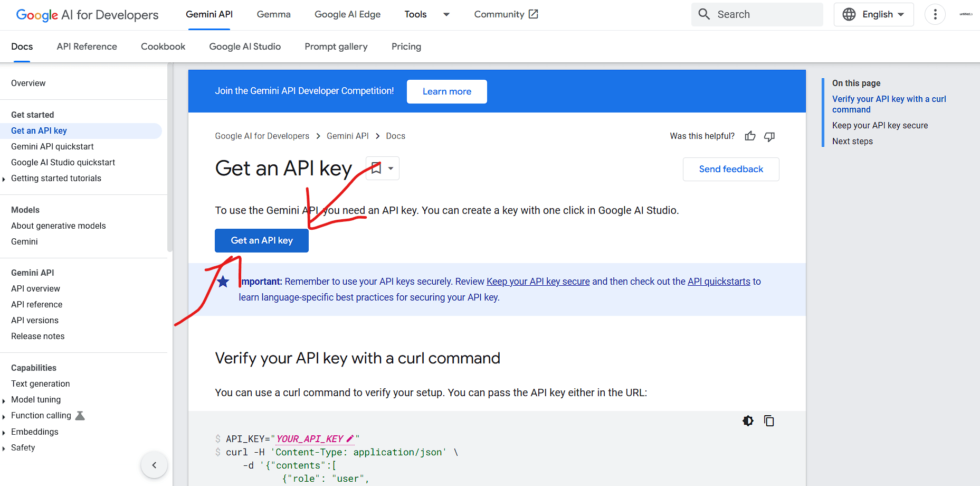Viewport: 980px width, 486px height.
Task: Open Google AI Studio quickstart in sidebar
Action: tap(63, 162)
